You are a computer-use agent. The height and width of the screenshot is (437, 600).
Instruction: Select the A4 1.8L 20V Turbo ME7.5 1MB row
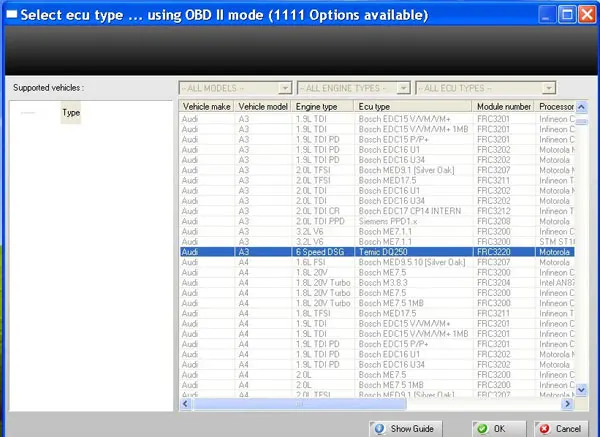377,303
